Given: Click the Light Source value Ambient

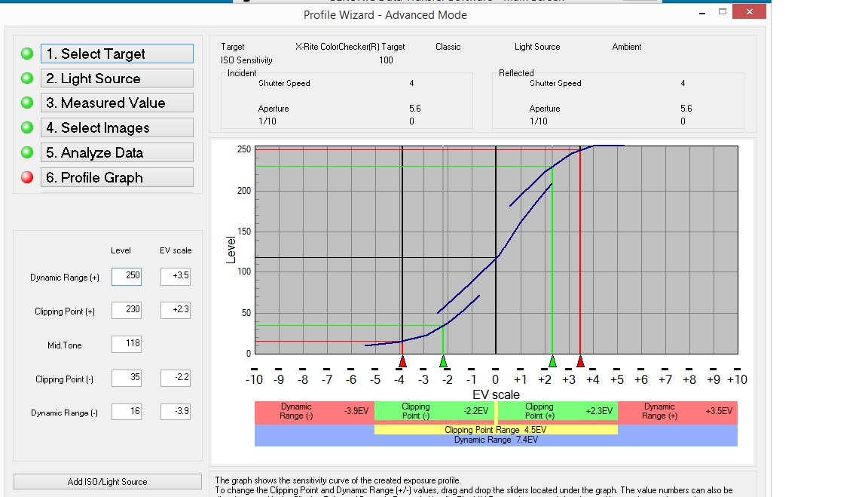Looking at the screenshot, I should (627, 47).
